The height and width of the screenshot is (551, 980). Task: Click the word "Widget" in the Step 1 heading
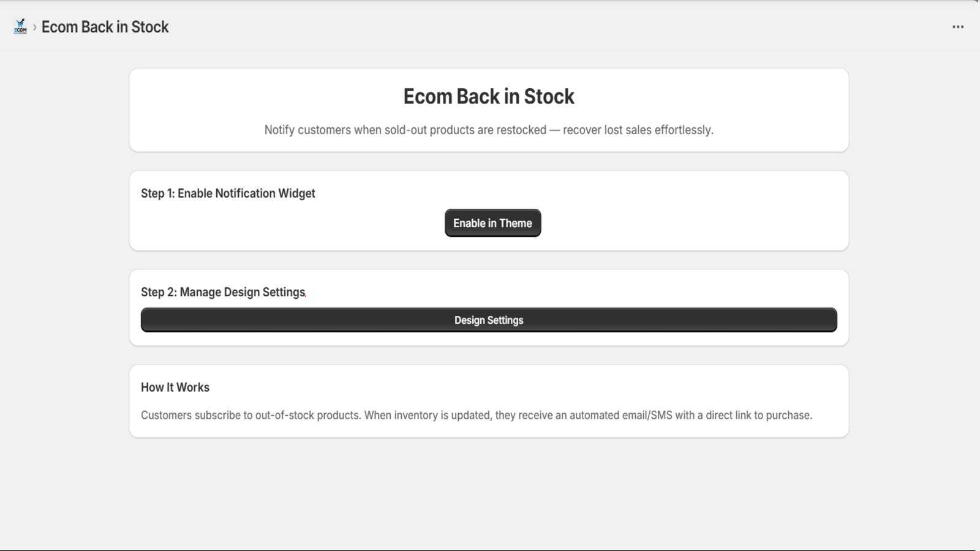click(x=296, y=193)
